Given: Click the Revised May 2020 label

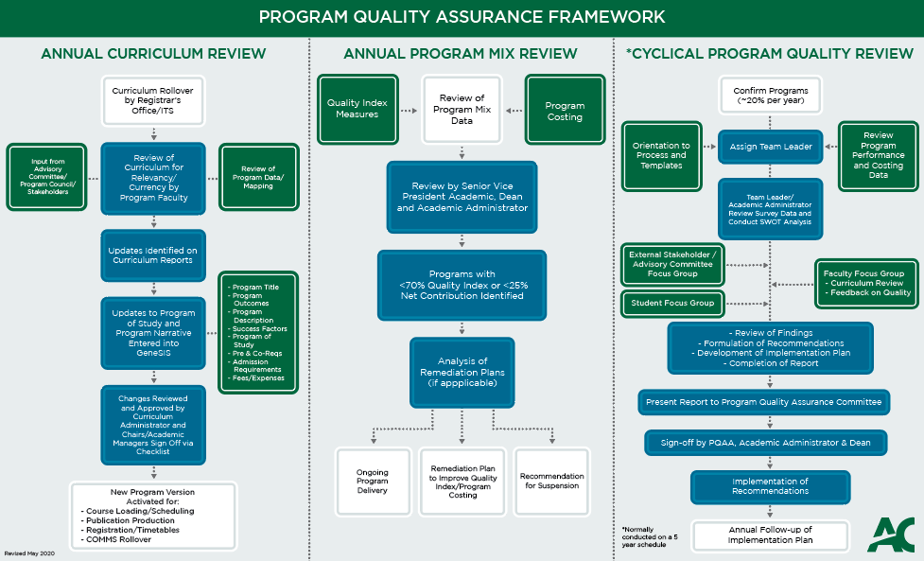Looking at the screenshot, I should [31, 552].
